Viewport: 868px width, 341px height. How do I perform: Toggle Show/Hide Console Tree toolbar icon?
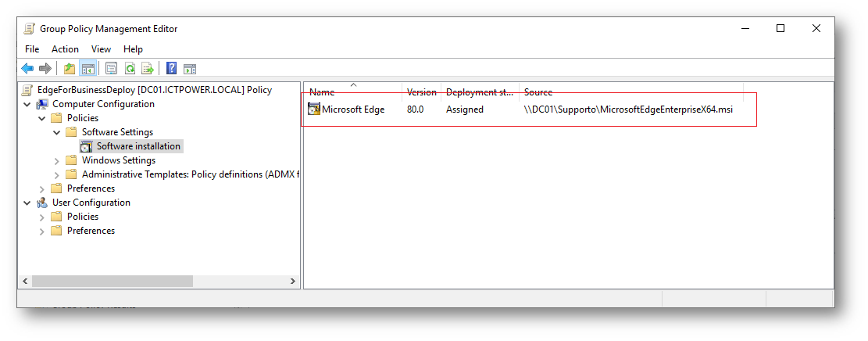[x=88, y=69]
